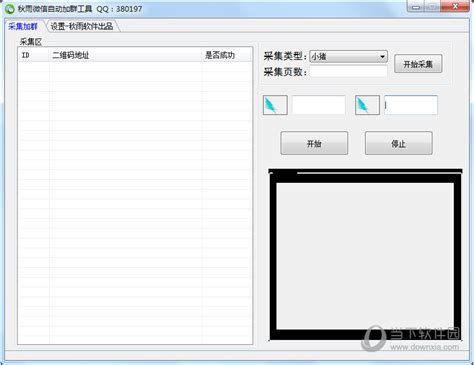Minimize the window

click(x=416, y=7)
